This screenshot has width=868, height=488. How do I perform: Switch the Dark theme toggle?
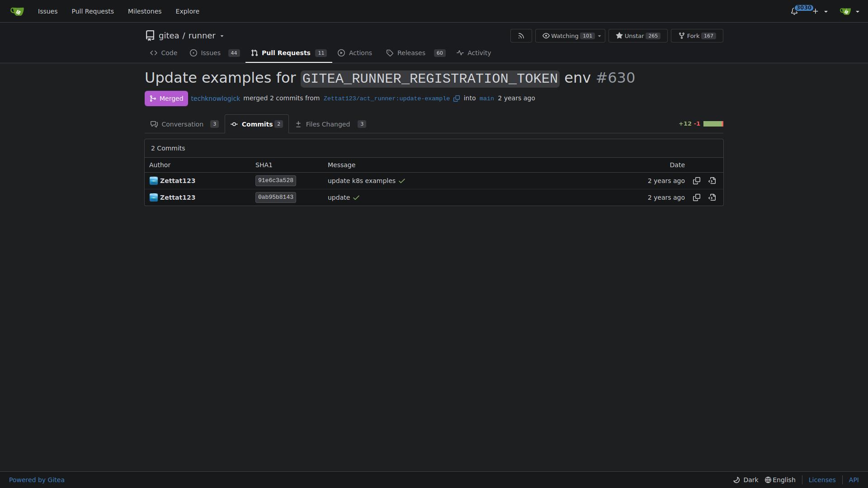click(745, 480)
